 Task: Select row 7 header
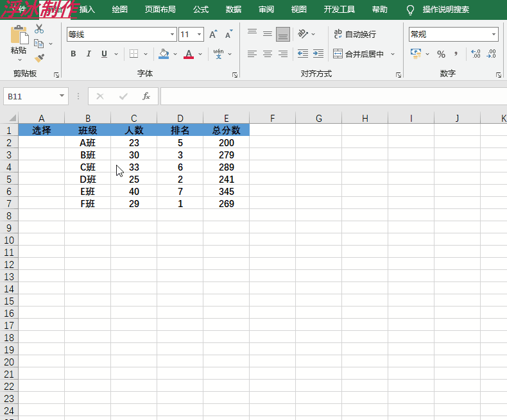tap(9, 203)
